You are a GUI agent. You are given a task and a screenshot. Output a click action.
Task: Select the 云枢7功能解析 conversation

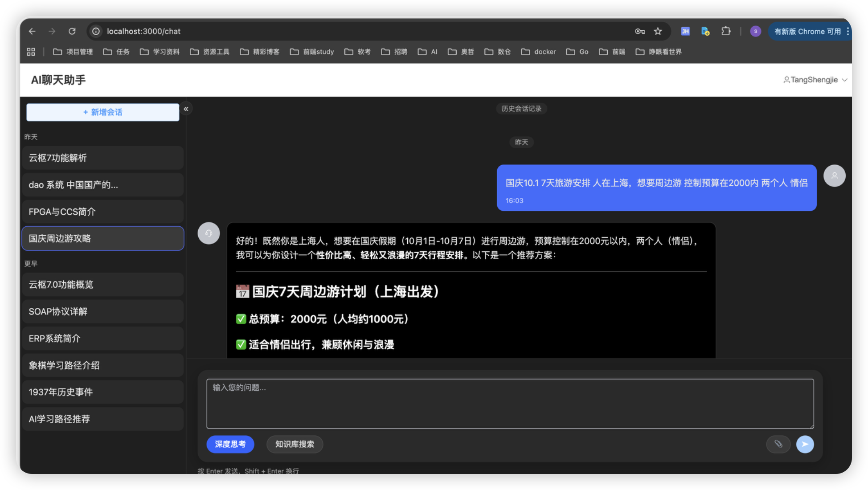point(102,158)
